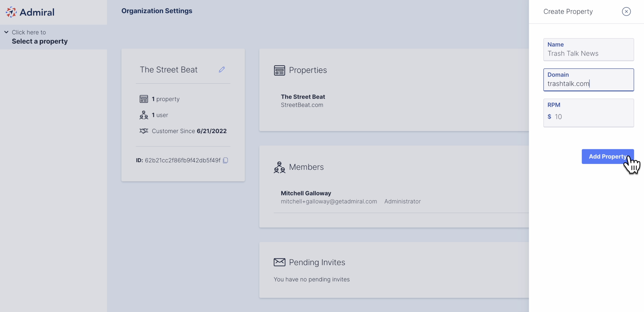Click the 1 property count text
644x312 pixels.
click(x=165, y=99)
